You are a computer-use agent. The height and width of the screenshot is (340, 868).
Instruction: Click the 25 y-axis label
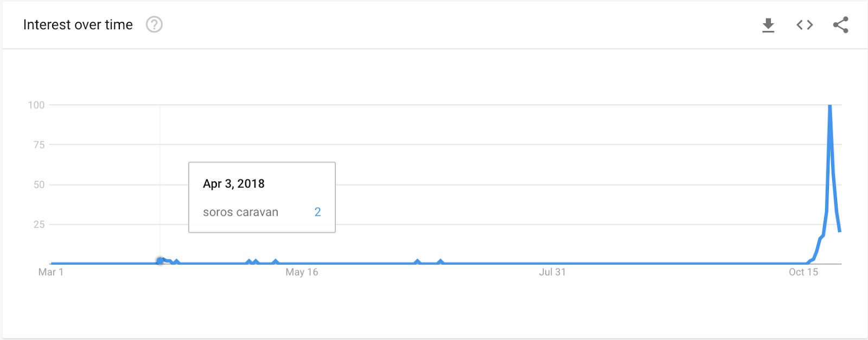[x=39, y=224]
